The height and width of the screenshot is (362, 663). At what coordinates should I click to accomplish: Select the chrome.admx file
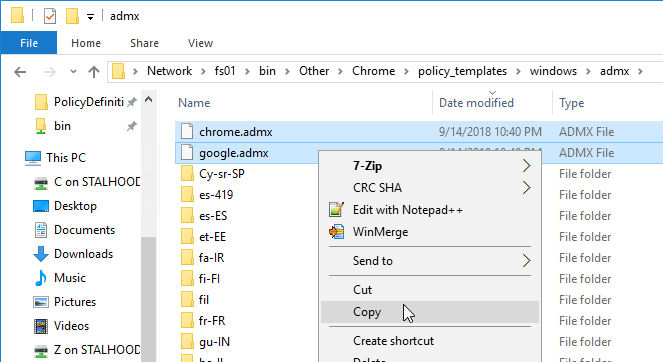[x=236, y=132]
